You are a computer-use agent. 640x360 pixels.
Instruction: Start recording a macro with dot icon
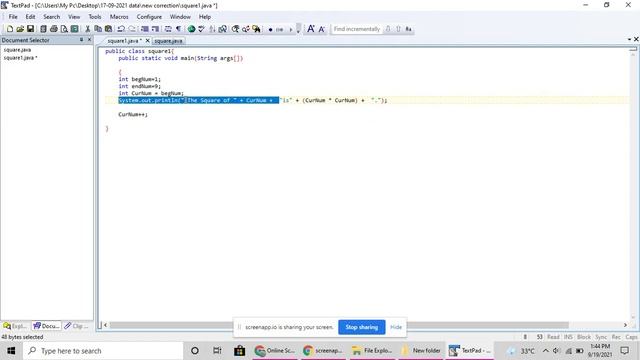270,29
